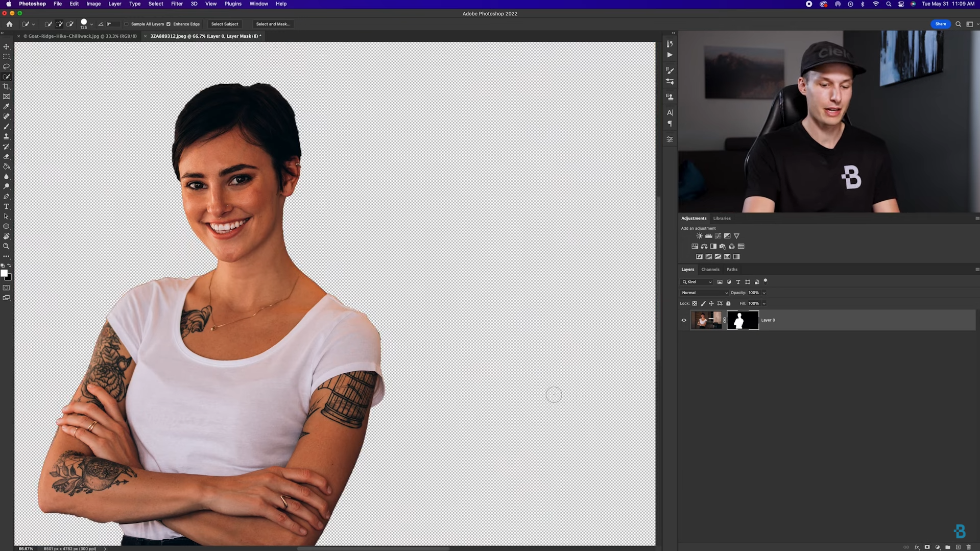Hide Layer 0 using its visibility eye
Viewport: 980px width, 551px height.
coord(683,320)
